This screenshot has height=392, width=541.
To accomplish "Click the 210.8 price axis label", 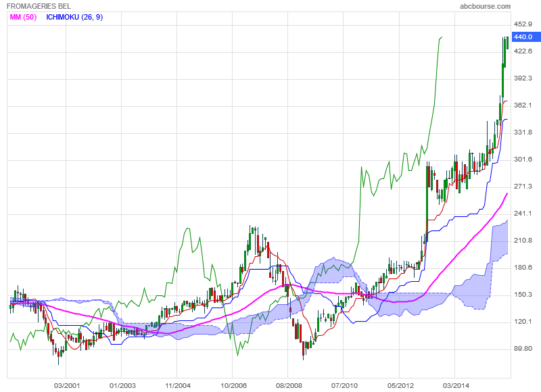I will (x=523, y=241).
